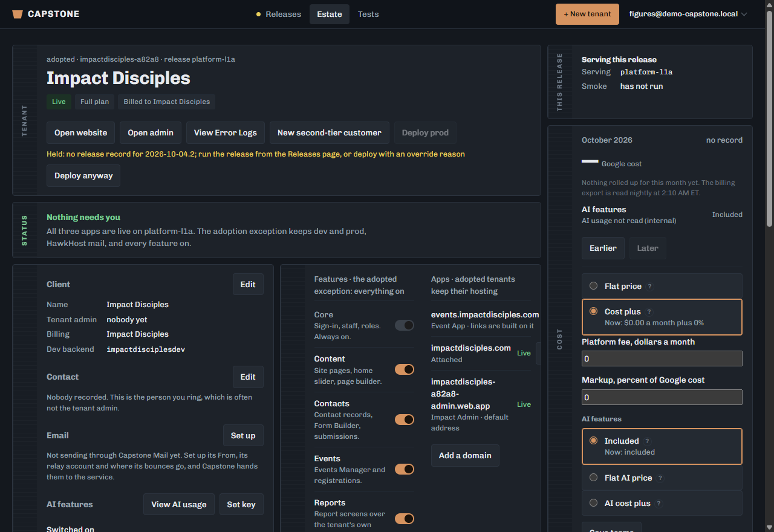Click the help icon beside Flat price
Screen dimensions: 774x532
tap(650, 287)
